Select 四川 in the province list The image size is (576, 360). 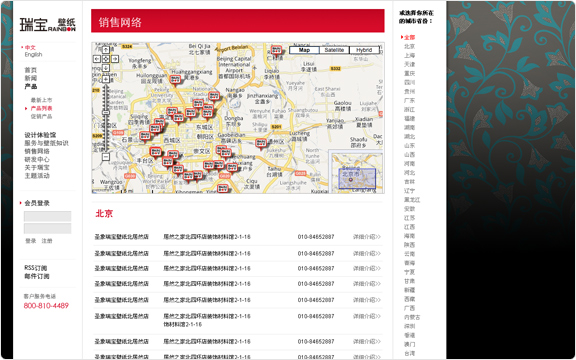[410, 82]
